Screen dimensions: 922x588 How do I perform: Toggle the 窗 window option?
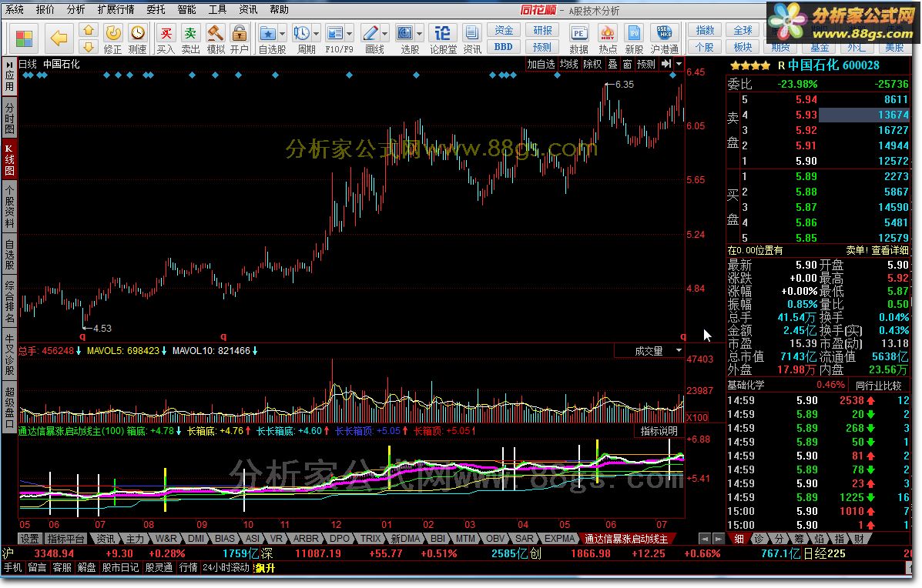[627, 64]
